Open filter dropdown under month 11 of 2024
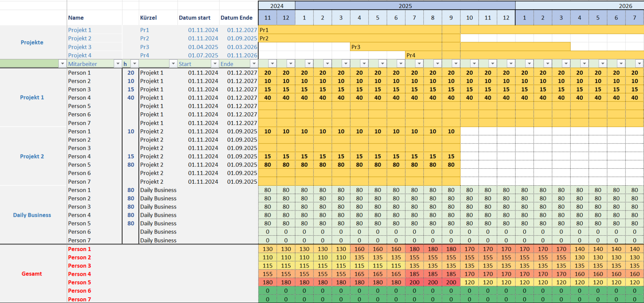The width and height of the screenshot is (644, 303). click(x=273, y=64)
